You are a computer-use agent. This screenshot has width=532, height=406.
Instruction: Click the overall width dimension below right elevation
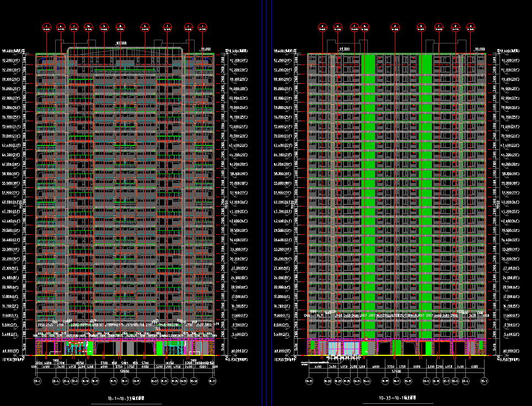396,371
